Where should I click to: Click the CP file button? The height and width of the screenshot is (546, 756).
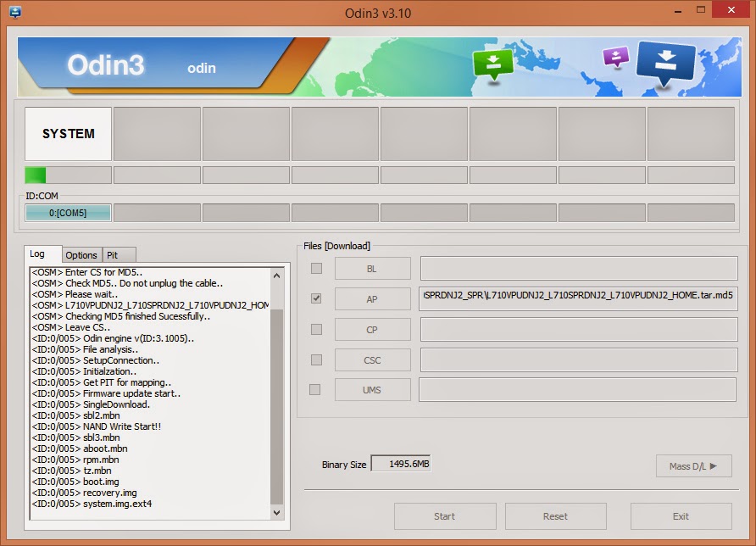coord(373,330)
